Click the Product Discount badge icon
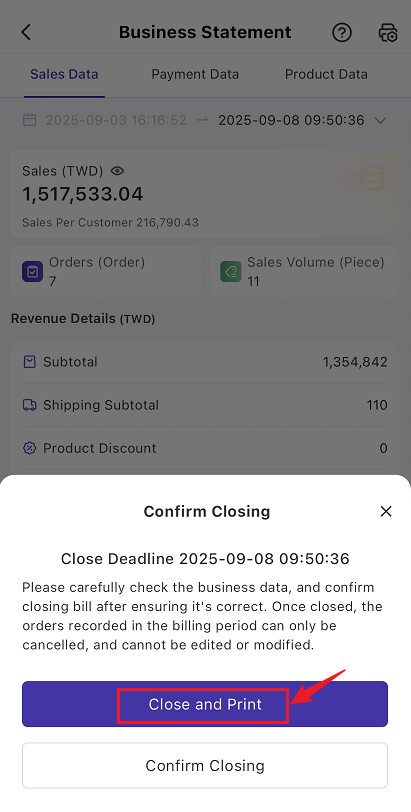Image resolution: width=411 pixels, height=812 pixels. pyautogui.click(x=30, y=448)
